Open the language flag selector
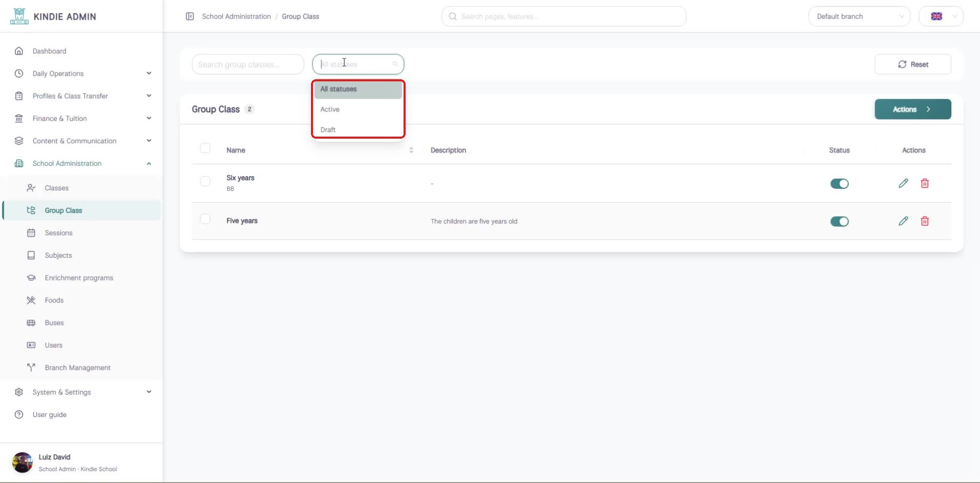Image resolution: width=980 pixels, height=483 pixels. (941, 16)
